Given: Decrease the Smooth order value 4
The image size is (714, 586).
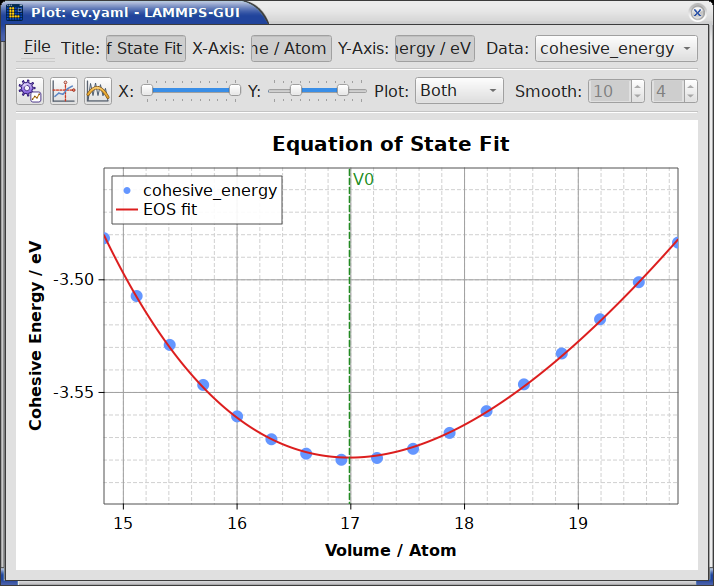Looking at the screenshot, I should click(x=690, y=96).
